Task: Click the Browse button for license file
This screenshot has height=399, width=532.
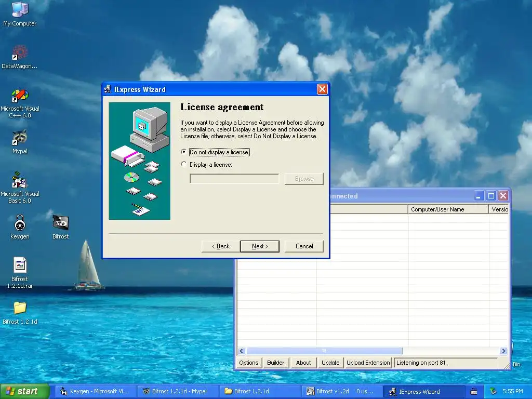Action: click(304, 179)
